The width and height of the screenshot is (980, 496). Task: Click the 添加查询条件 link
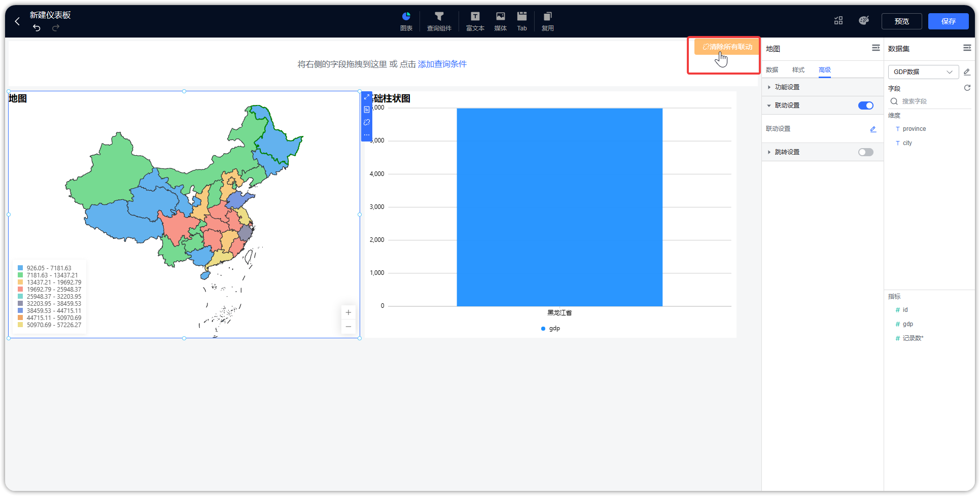[x=442, y=64]
